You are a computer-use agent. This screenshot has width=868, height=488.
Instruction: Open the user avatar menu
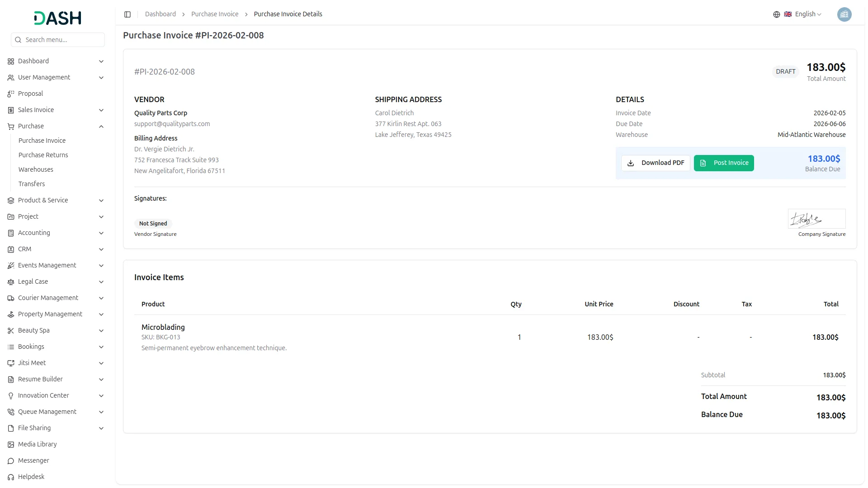844,14
